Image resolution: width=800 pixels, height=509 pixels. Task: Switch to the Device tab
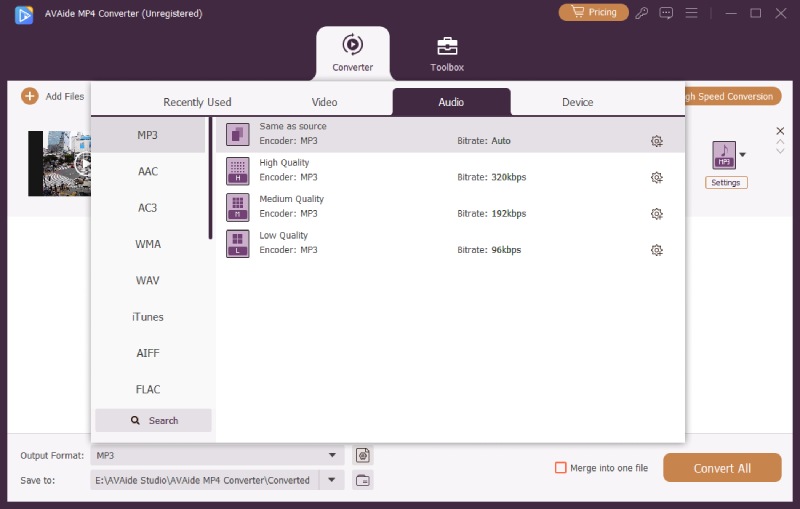tap(578, 102)
